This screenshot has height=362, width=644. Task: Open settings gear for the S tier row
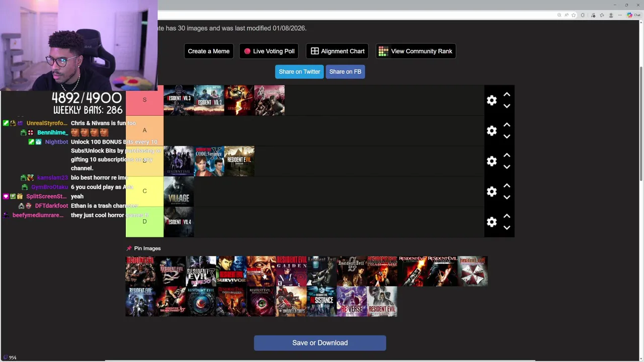[x=492, y=100]
